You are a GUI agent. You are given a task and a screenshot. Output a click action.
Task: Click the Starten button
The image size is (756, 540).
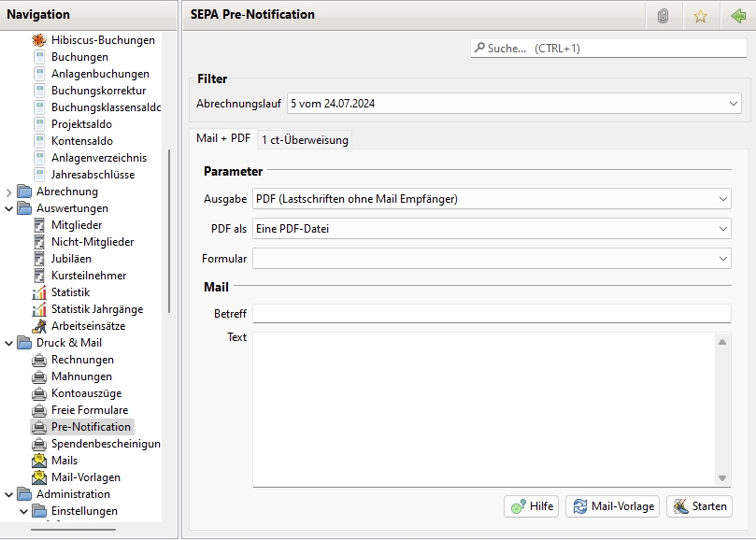coord(698,506)
